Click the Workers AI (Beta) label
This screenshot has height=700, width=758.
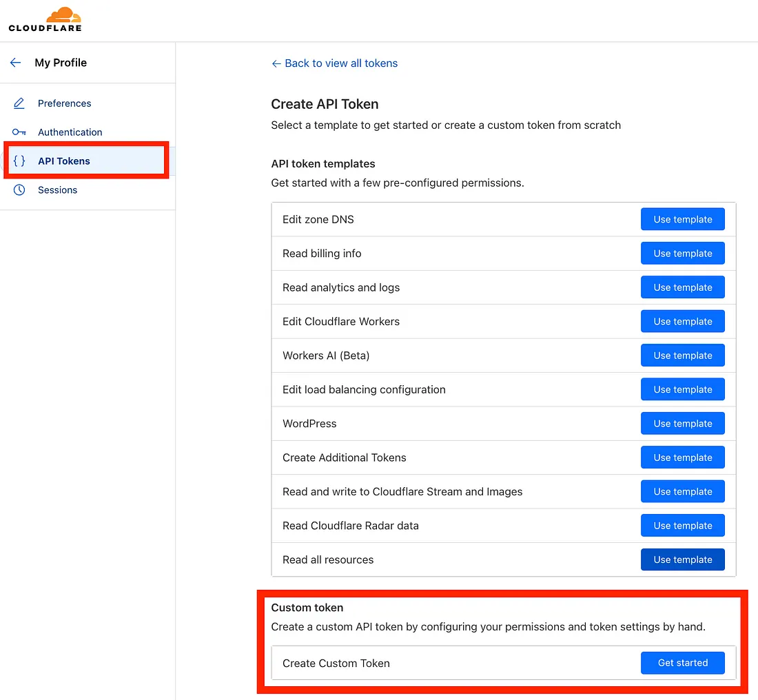tap(326, 356)
